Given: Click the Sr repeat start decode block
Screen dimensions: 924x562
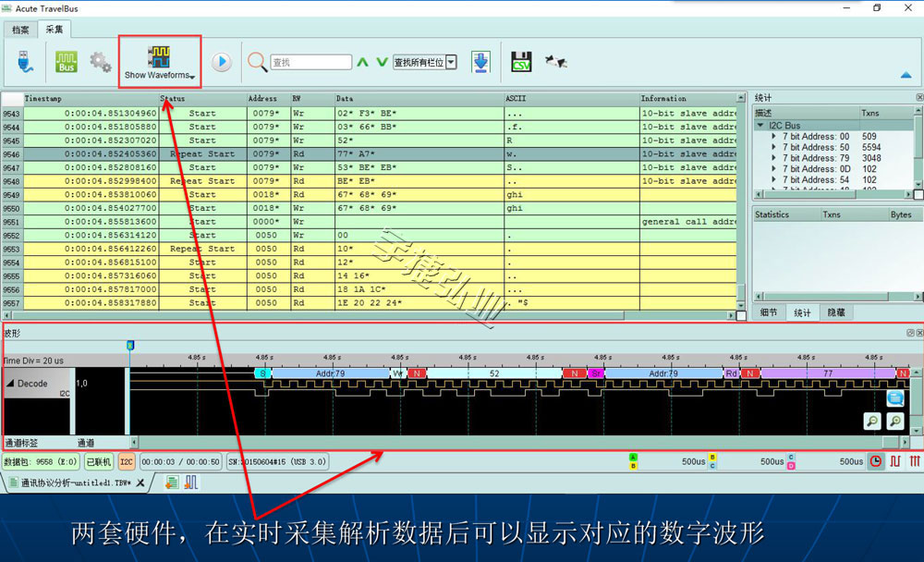Looking at the screenshot, I should pos(596,373).
